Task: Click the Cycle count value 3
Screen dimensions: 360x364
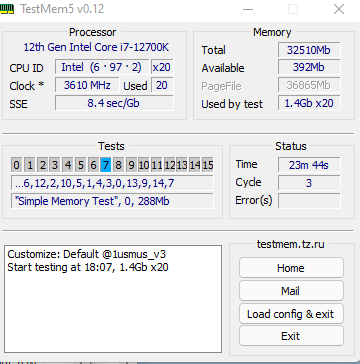Action: [309, 183]
